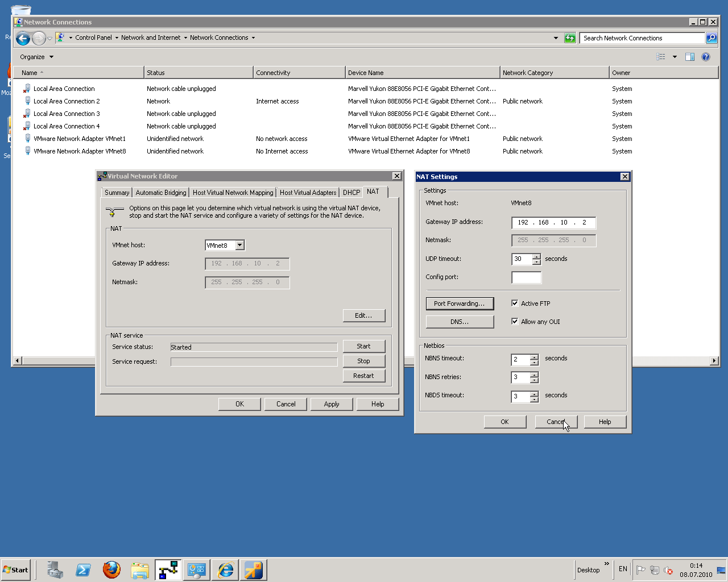Click the search magnifier icon
This screenshot has height=582, width=728.
click(712, 38)
